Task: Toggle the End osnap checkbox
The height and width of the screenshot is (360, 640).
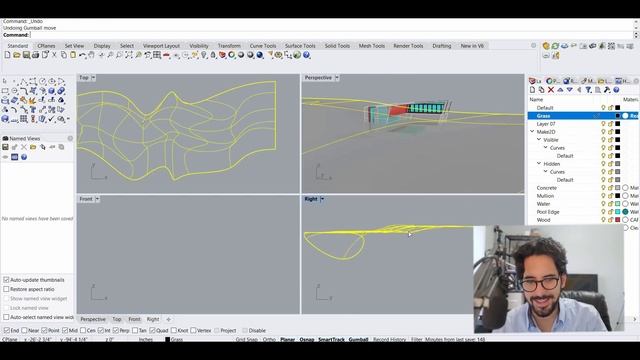Action: pos(7,330)
